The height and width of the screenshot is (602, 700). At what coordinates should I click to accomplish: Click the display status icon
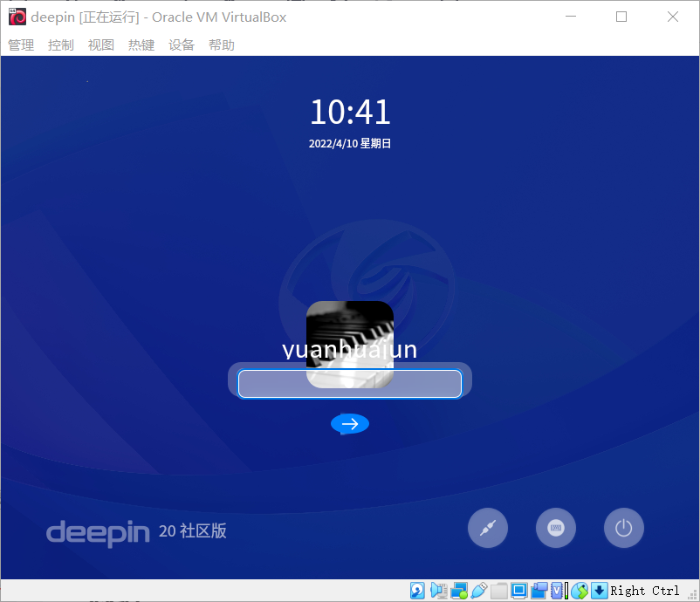[518, 591]
